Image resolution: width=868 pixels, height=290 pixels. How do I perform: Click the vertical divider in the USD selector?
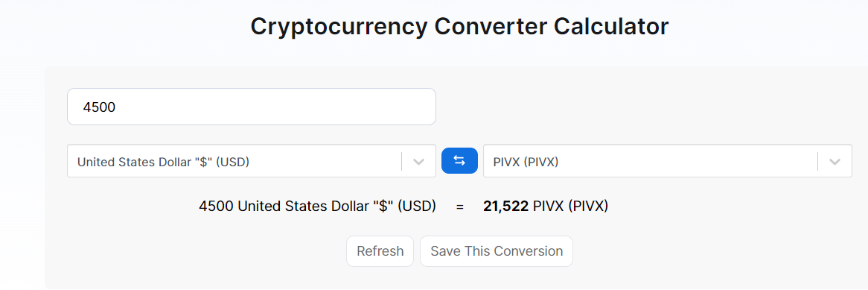[x=402, y=161]
